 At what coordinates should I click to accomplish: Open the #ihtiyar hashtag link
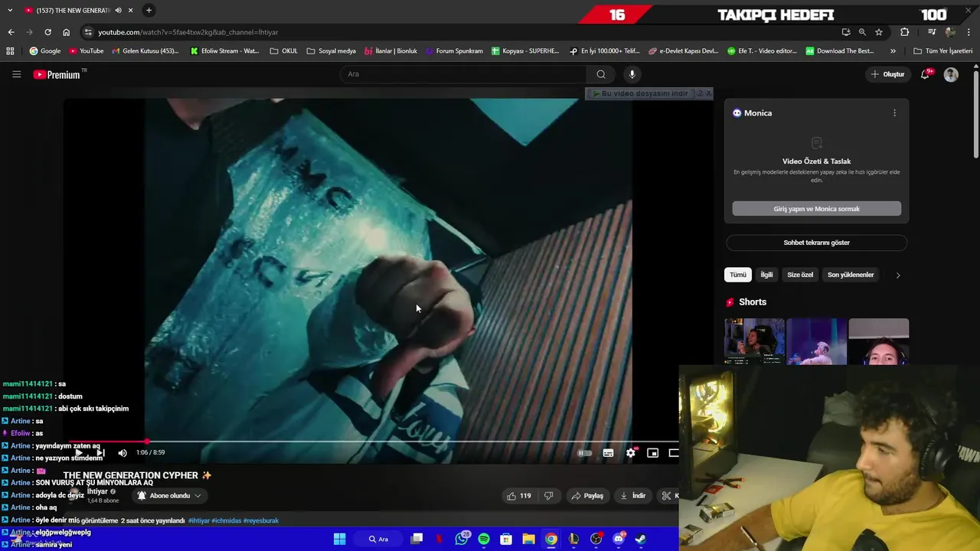click(x=198, y=520)
